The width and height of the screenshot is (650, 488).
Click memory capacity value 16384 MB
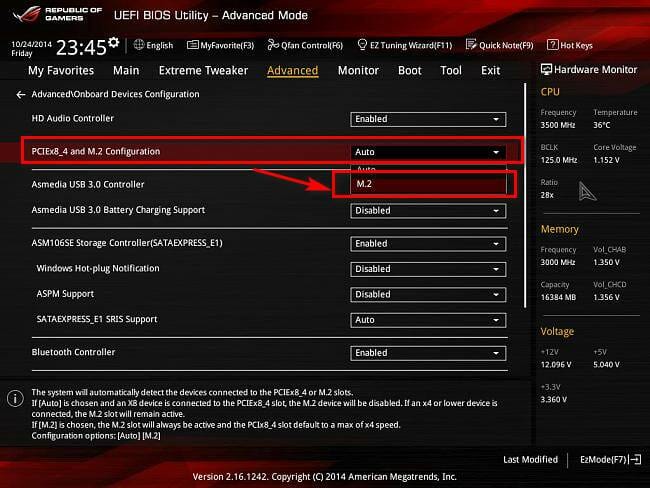[x=558, y=297]
